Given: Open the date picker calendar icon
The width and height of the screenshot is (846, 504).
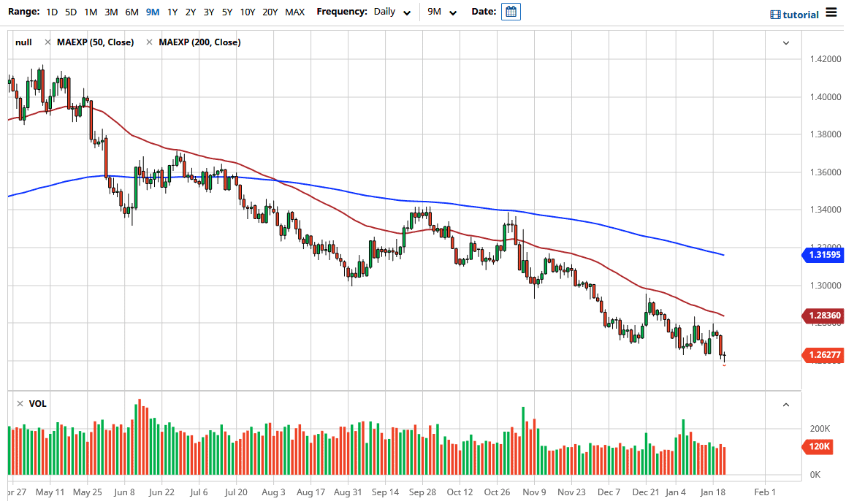Looking at the screenshot, I should [511, 12].
